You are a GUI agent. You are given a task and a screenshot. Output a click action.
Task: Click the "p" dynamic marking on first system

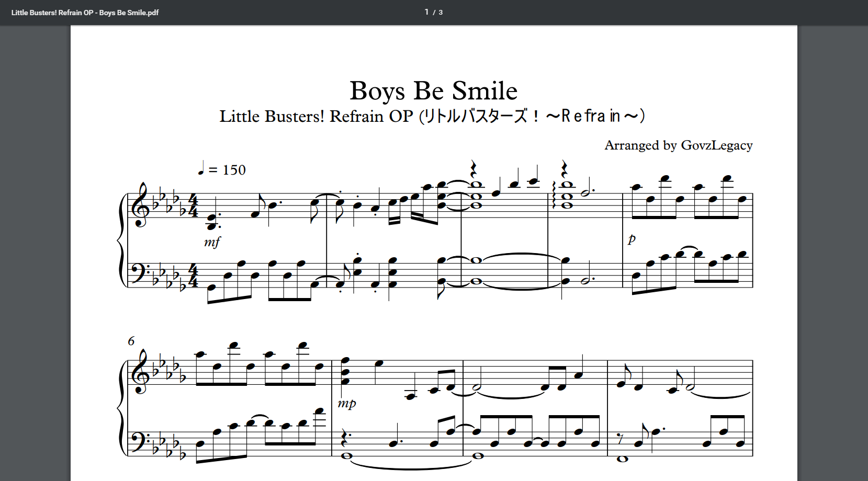click(x=632, y=239)
